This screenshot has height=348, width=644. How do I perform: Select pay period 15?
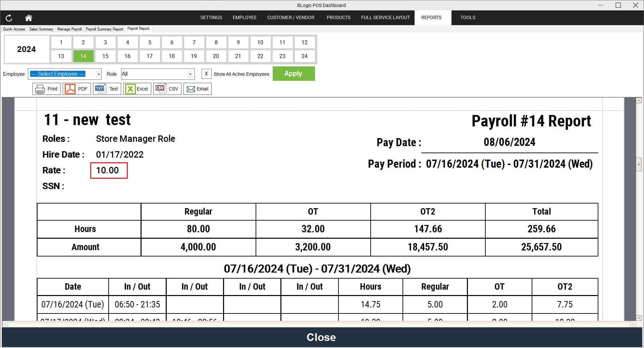105,56
